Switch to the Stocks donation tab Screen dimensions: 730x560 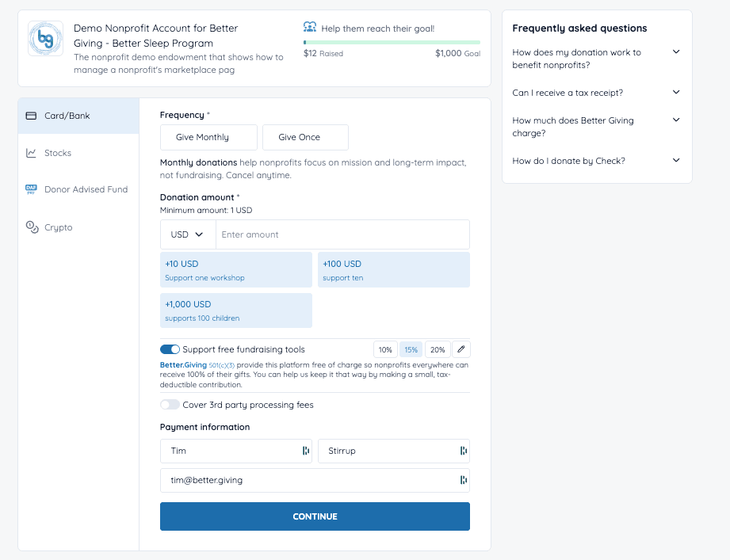58,153
